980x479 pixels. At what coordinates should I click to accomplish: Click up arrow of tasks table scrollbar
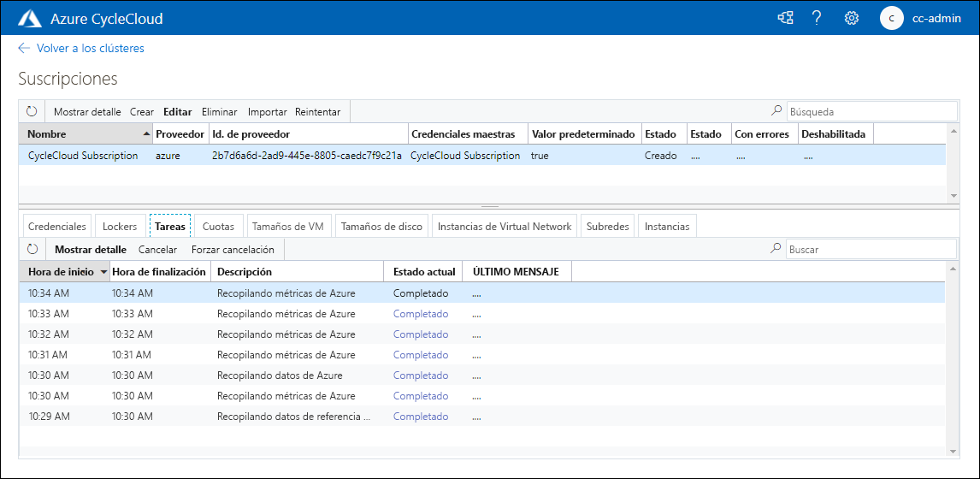pyautogui.click(x=953, y=269)
